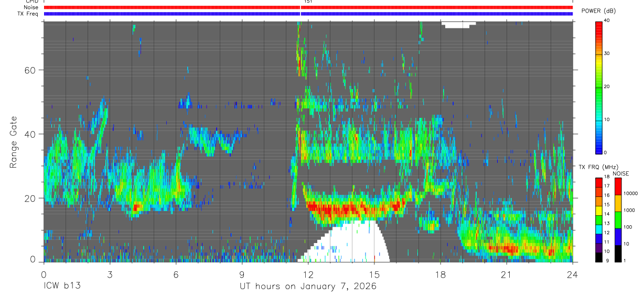The width and height of the screenshot is (644, 297).
Task: Click the '3' tick on UT hours axis
Action: pos(110,274)
